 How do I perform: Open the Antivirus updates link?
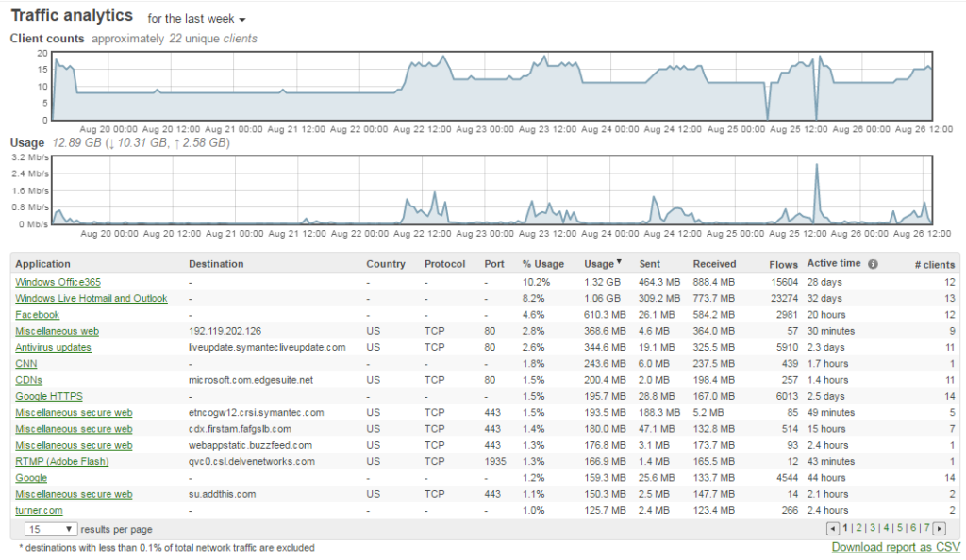click(x=53, y=347)
